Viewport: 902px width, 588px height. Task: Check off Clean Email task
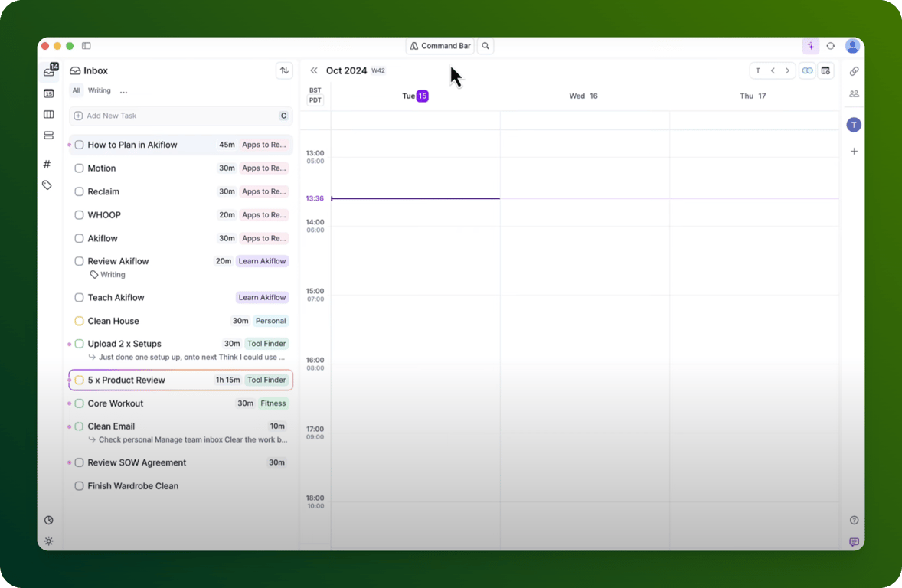coord(80,426)
